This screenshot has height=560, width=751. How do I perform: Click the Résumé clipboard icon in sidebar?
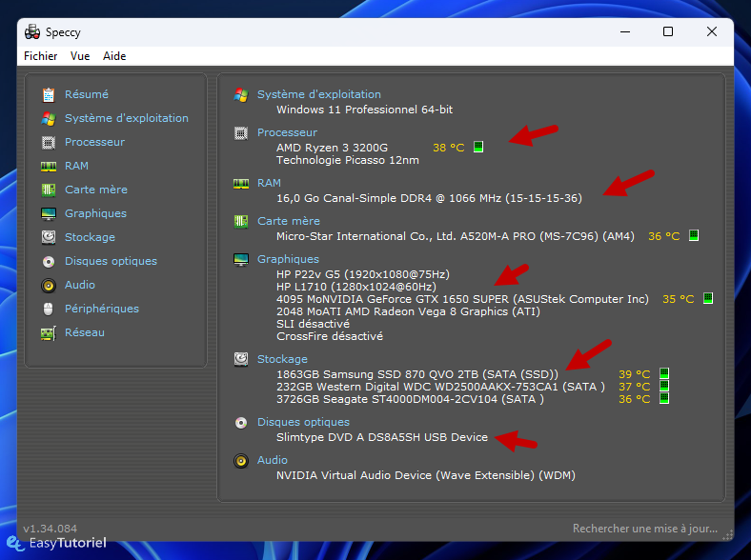coord(49,95)
